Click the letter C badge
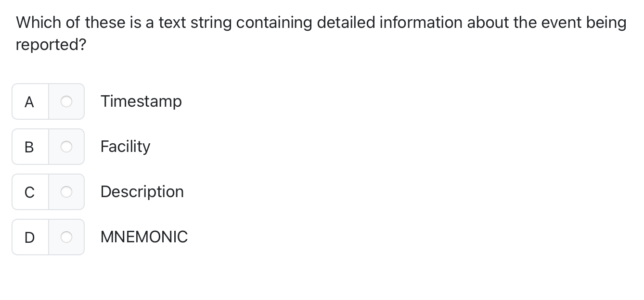 tap(29, 192)
